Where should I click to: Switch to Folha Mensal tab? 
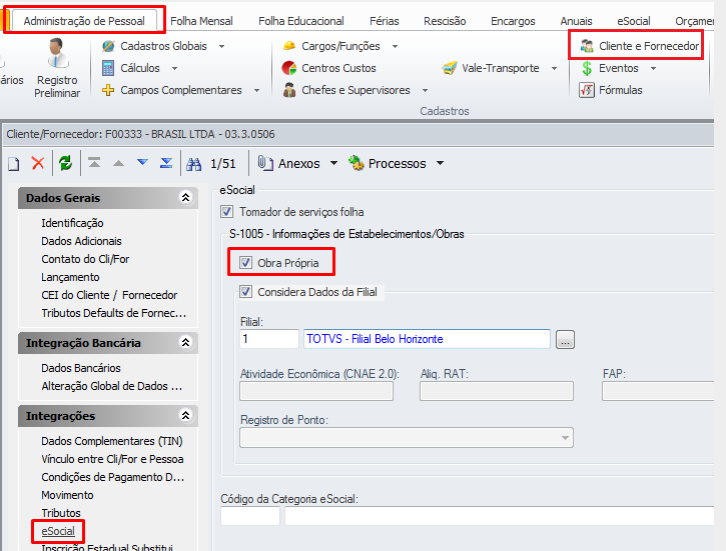pos(201,21)
